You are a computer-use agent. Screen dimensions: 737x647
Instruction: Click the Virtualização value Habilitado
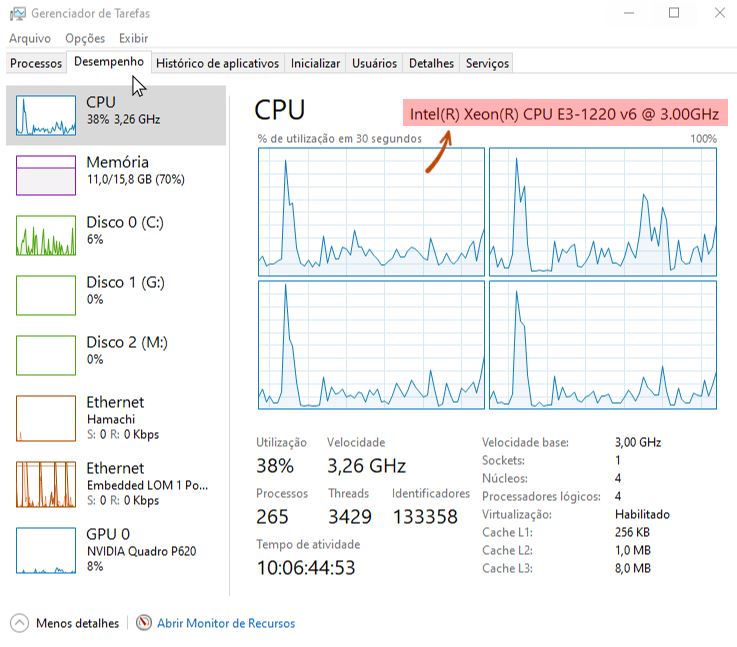coord(642,514)
